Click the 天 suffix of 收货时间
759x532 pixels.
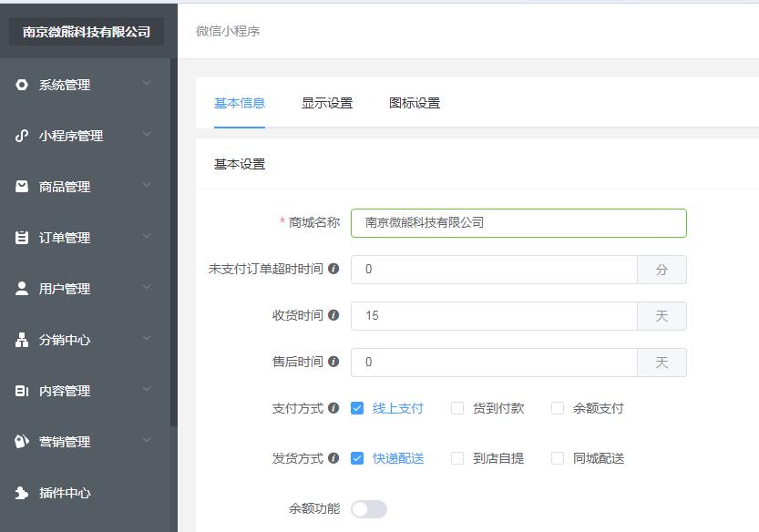point(662,315)
